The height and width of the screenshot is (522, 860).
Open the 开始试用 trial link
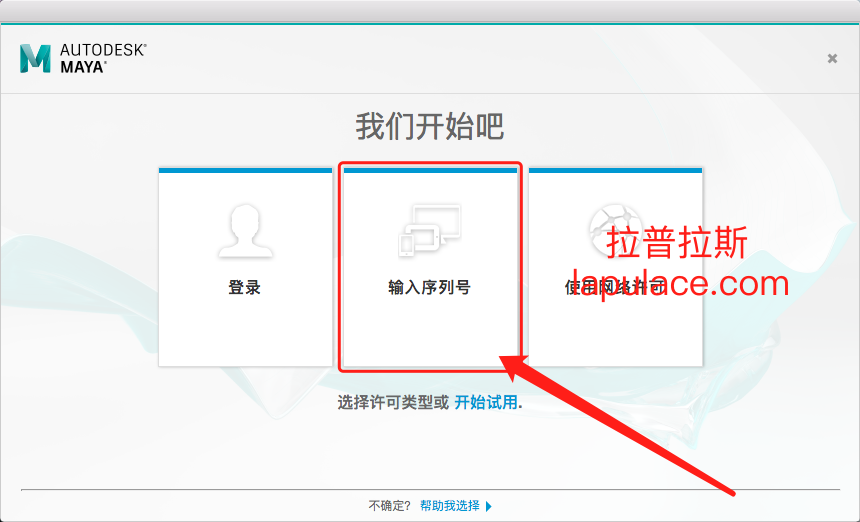[x=486, y=402]
